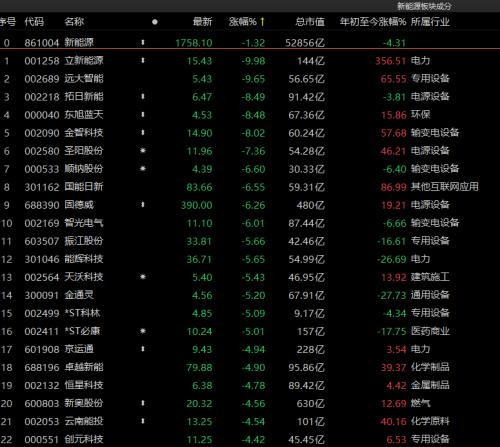The image size is (500, 447).
Task: Click the star icon beside 圣阳股份
Action: 143,151
